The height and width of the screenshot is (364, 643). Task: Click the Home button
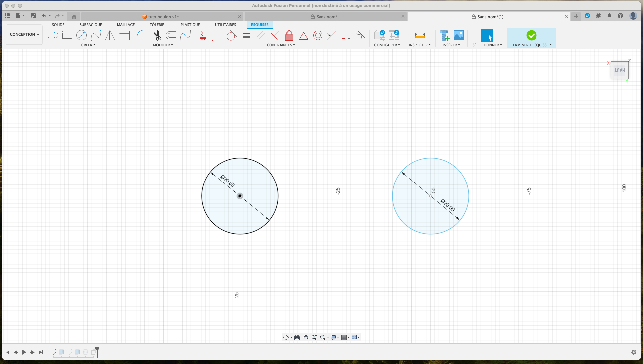click(x=74, y=17)
